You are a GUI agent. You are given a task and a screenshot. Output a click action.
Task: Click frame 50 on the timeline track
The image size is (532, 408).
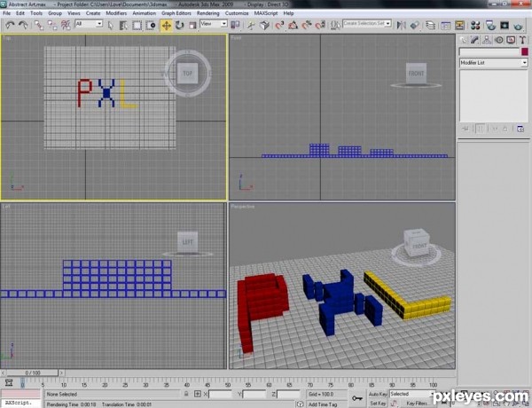(x=228, y=383)
